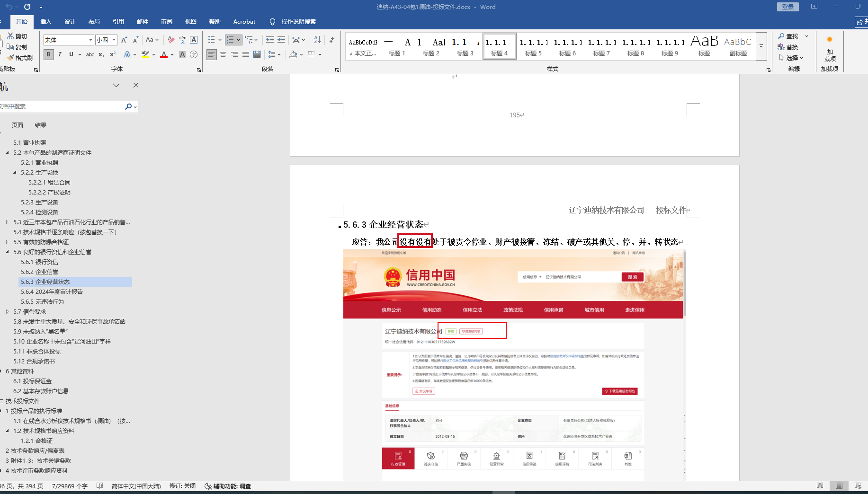
Task: Toggle character shading (gray A) button
Action: (182, 55)
